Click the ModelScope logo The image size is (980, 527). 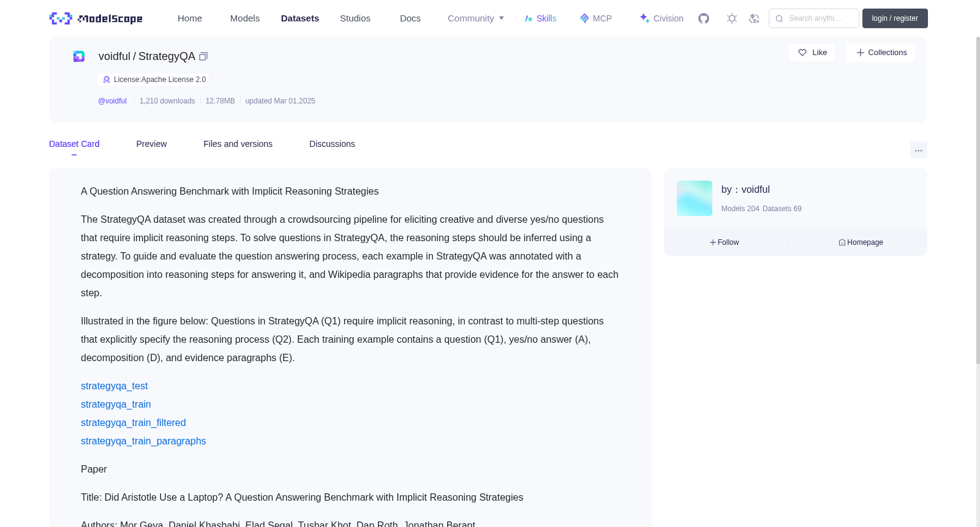(96, 18)
